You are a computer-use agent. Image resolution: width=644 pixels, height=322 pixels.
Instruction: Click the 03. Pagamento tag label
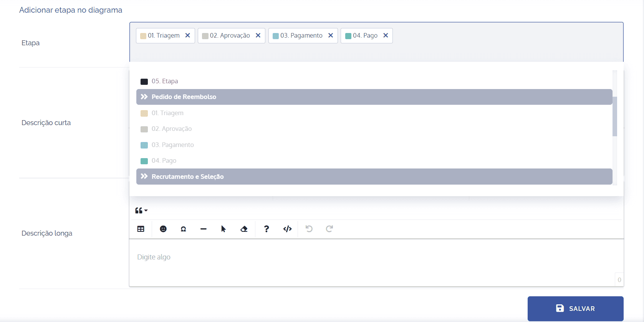[x=301, y=35]
